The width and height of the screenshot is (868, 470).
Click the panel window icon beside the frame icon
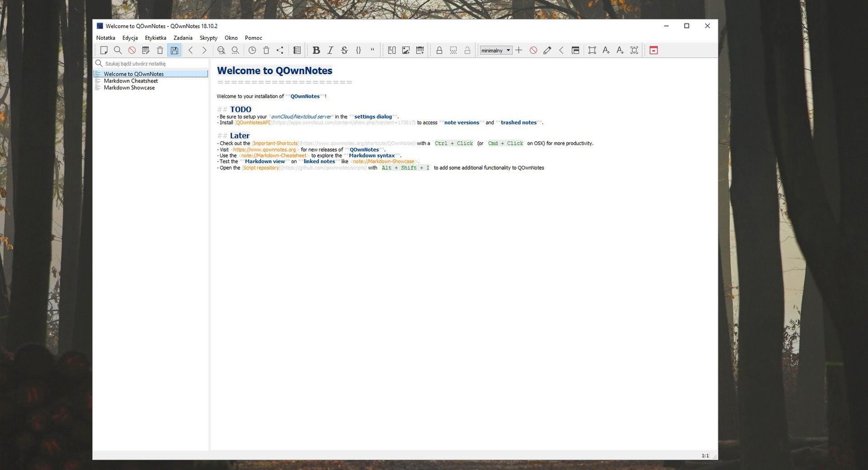(575, 50)
